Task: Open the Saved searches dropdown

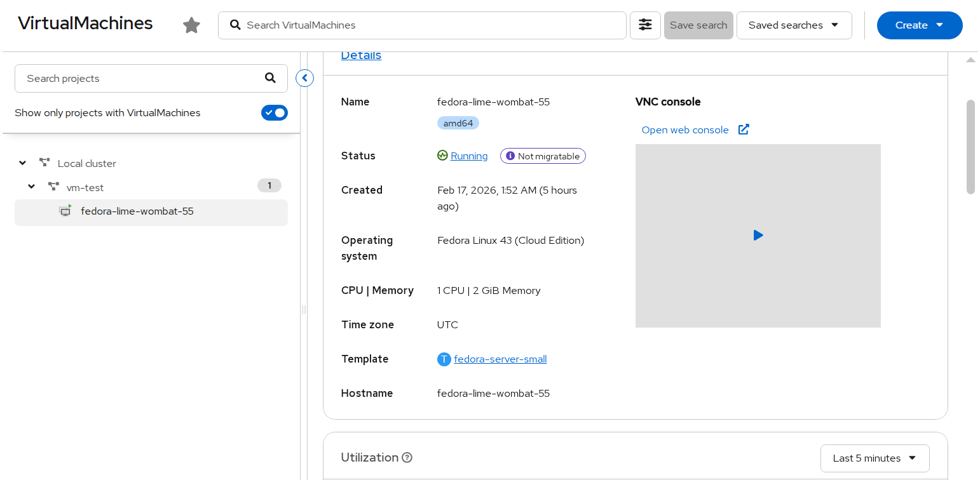Action: click(794, 25)
